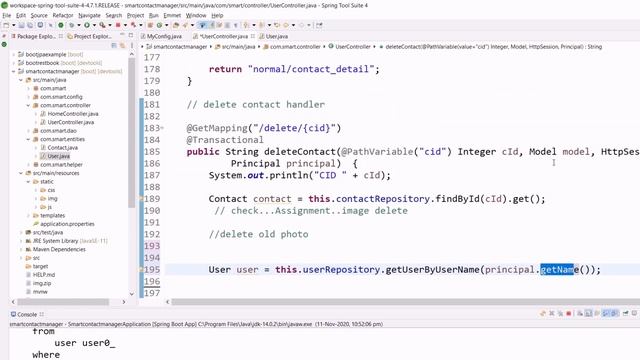Collapse the com.smart.controller package
This screenshot has width=640, height=360.
[28, 105]
